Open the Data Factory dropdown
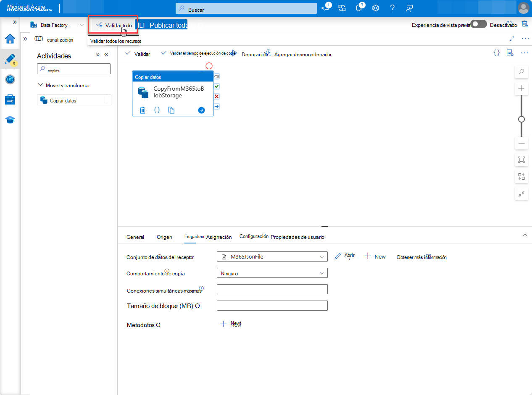 82,25
